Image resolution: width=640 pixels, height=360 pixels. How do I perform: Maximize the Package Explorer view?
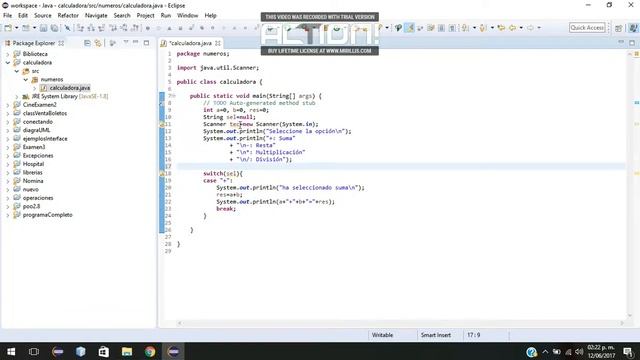coord(146,42)
